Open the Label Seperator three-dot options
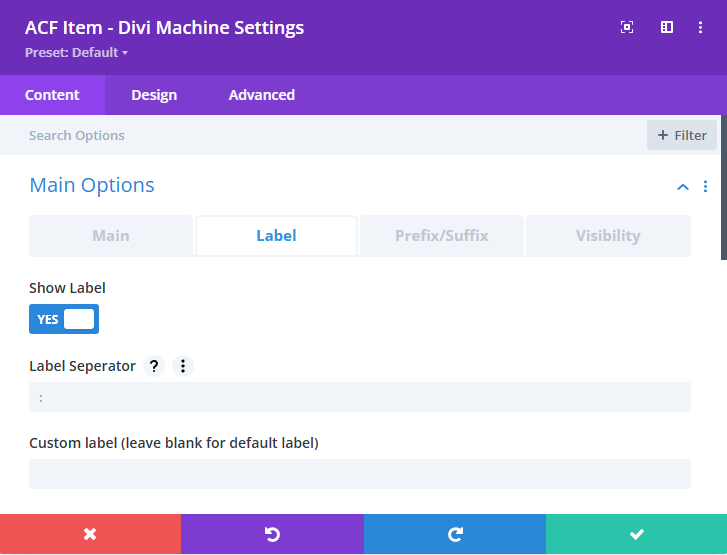Viewport: 727px width, 555px height. tap(182, 366)
